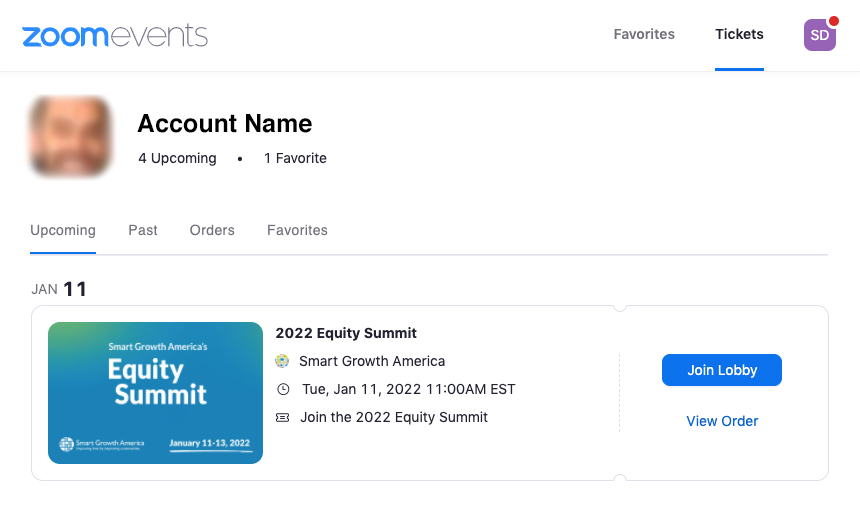Screen dimensions: 860x513
Task: Click the clock icon beside event time
Action: point(283,389)
